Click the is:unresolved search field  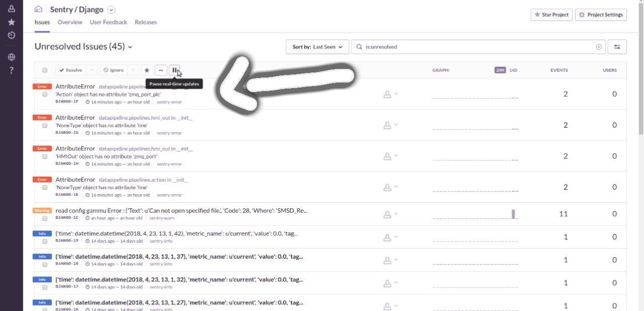pos(478,47)
